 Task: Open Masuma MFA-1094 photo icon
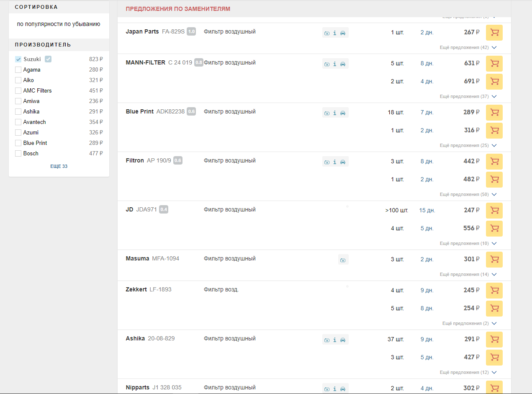343,260
